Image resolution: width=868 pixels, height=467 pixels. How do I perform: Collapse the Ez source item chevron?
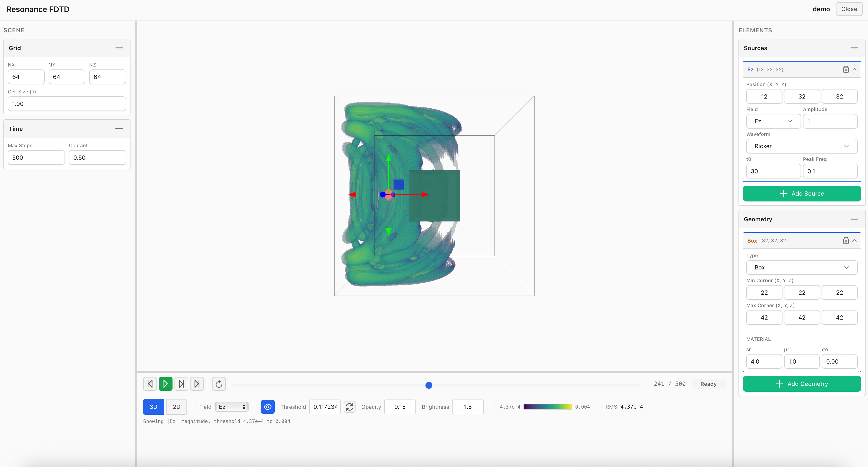[854, 69]
